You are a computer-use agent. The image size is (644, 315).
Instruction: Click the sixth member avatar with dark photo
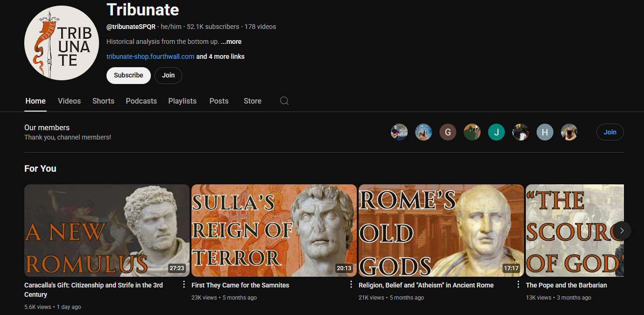tap(521, 132)
